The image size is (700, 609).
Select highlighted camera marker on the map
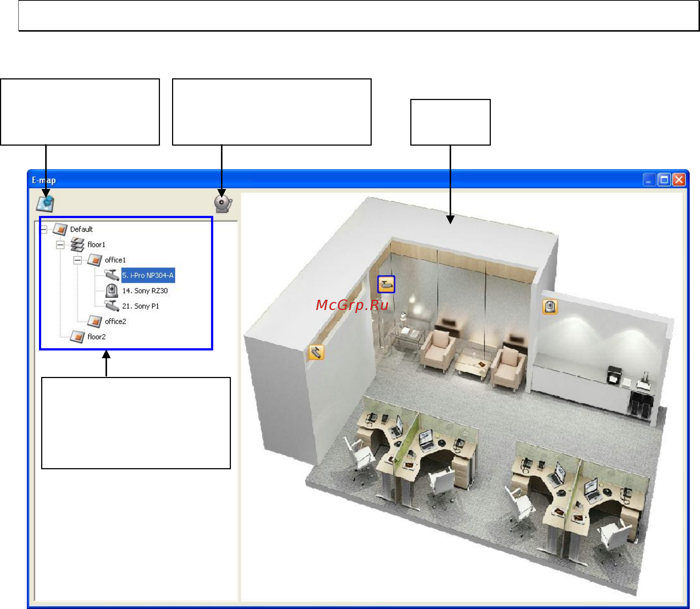(386, 284)
